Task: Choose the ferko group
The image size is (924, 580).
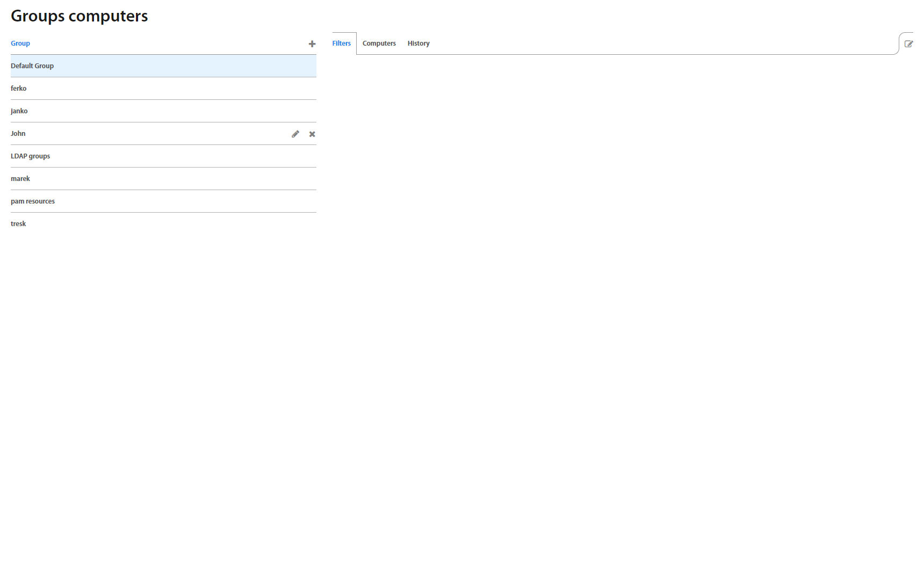Action: pos(18,89)
